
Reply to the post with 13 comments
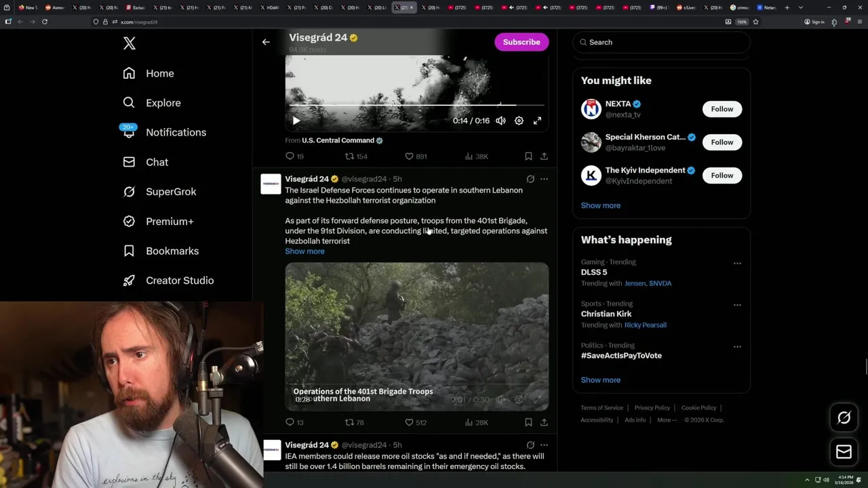(x=294, y=422)
